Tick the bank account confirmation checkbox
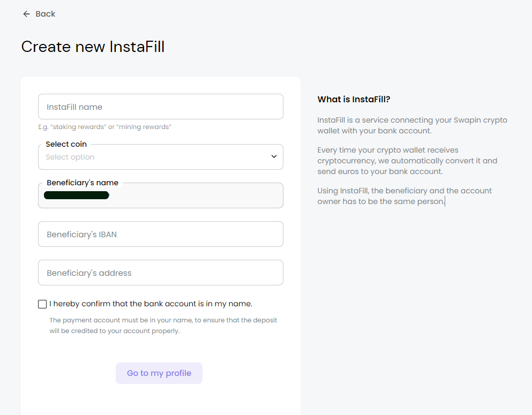Screen dimensions: 532x415 (42, 304)
